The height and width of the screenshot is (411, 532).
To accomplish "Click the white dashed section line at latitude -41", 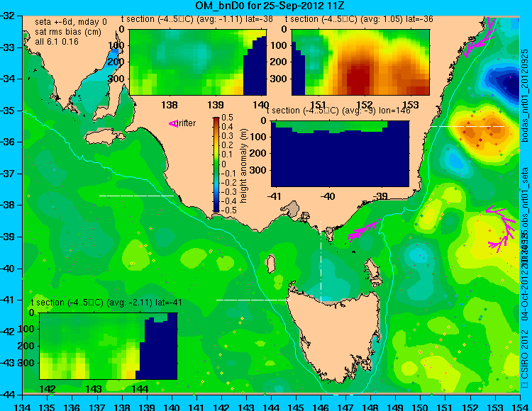I will (x=253, y=300).
